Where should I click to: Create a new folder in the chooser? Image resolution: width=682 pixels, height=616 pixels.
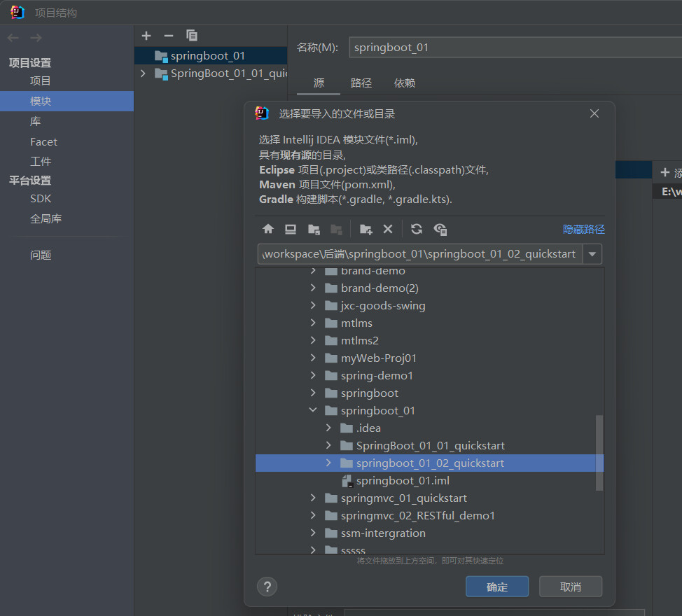[366, 229]
